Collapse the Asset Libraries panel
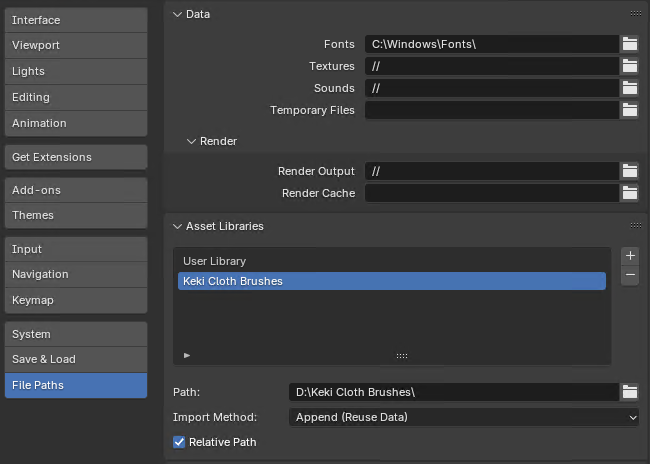The image size is (650, 464). tap(177, 226)
